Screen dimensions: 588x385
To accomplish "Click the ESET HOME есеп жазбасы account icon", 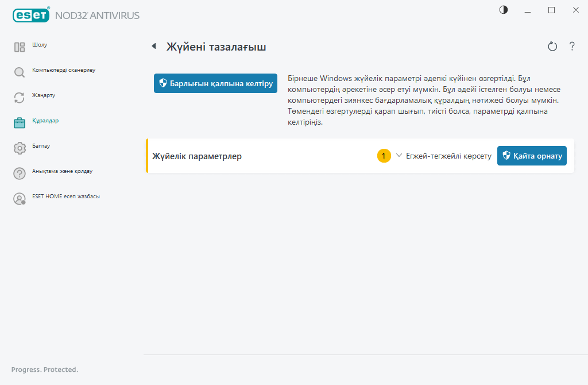I will (x=20, y=199).
